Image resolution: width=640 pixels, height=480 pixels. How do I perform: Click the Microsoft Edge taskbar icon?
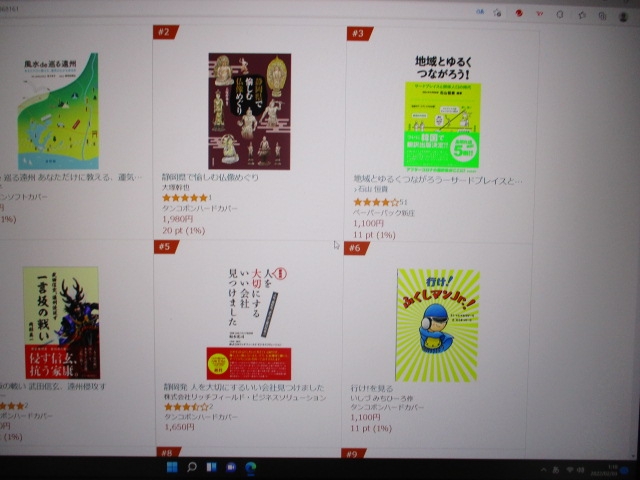click(x=251, y=467)
